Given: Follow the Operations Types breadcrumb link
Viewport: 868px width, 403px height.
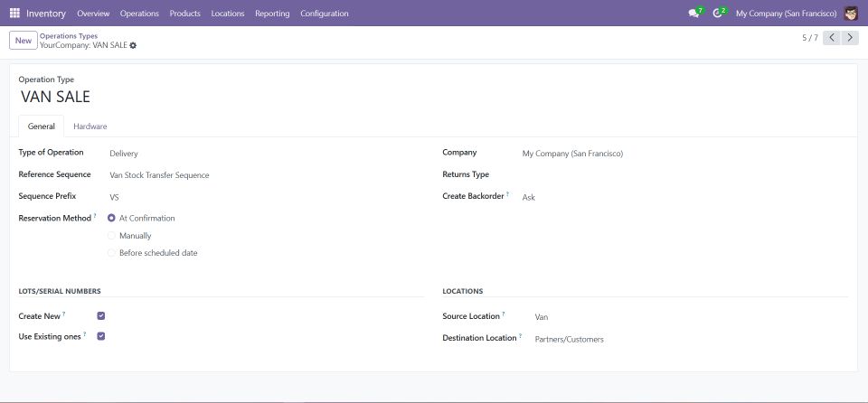Looking at the screenshot, I should [x=69, y=36].
